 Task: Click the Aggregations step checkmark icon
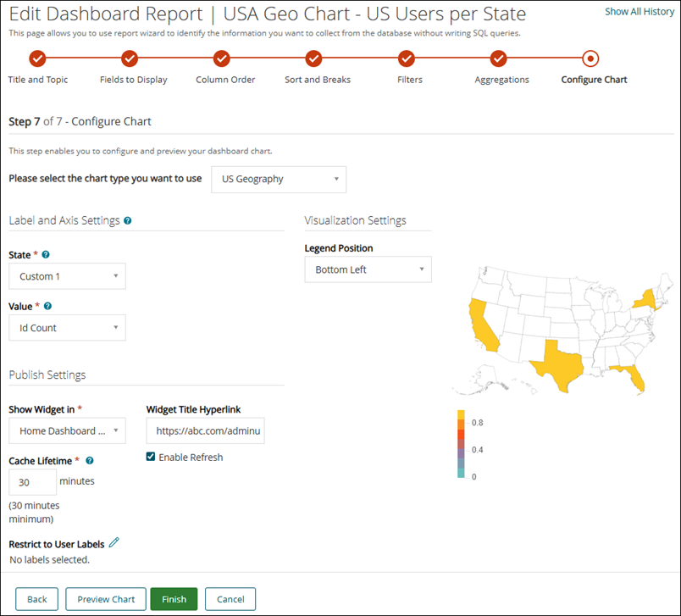(x=499, y=58)
